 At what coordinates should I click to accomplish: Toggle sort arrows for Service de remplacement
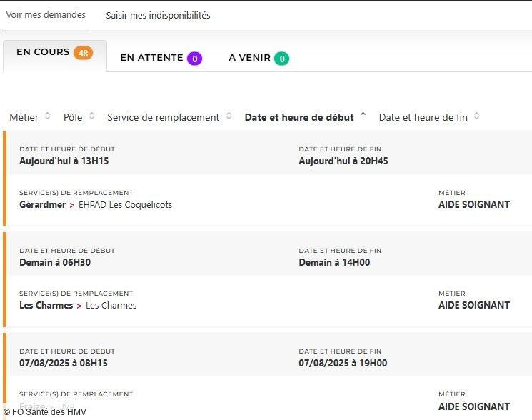(229, 116)
